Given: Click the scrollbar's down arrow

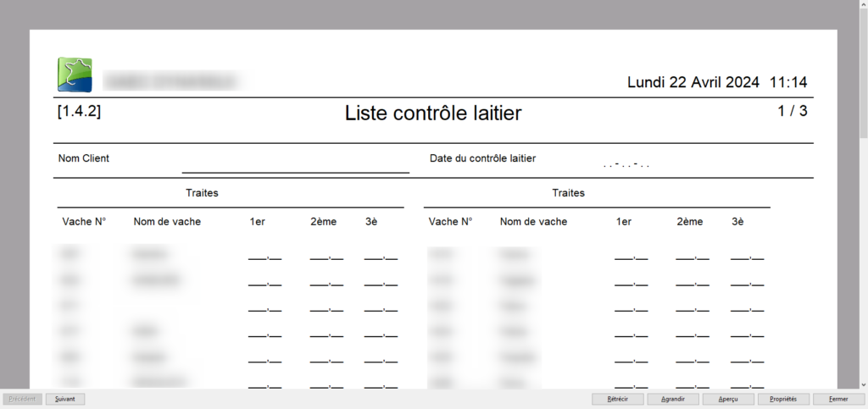Looking at the screenshot, I should click(x=862, y=384).
